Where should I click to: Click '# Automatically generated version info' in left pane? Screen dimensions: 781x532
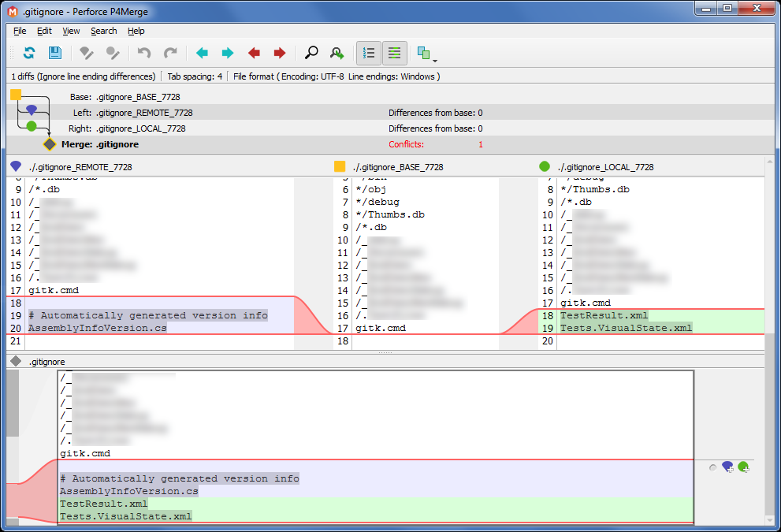click(x=148, y=315)
